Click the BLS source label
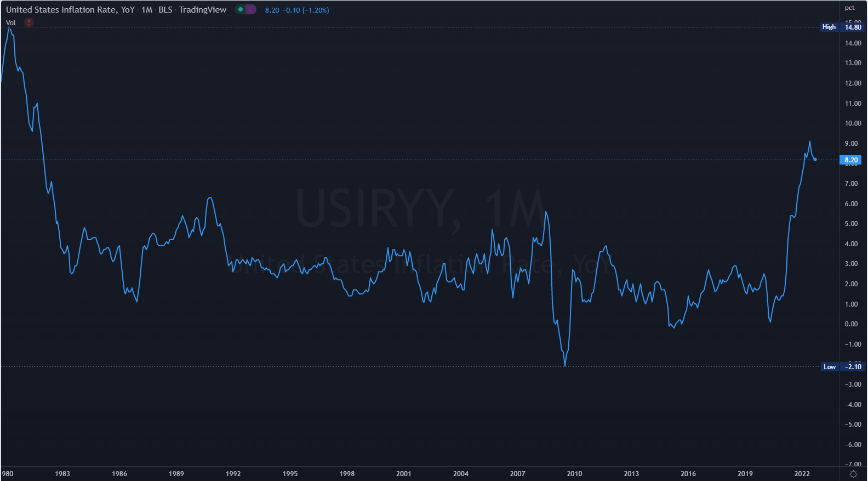Viewport: 868px width, 481px height. pos(165,10)
